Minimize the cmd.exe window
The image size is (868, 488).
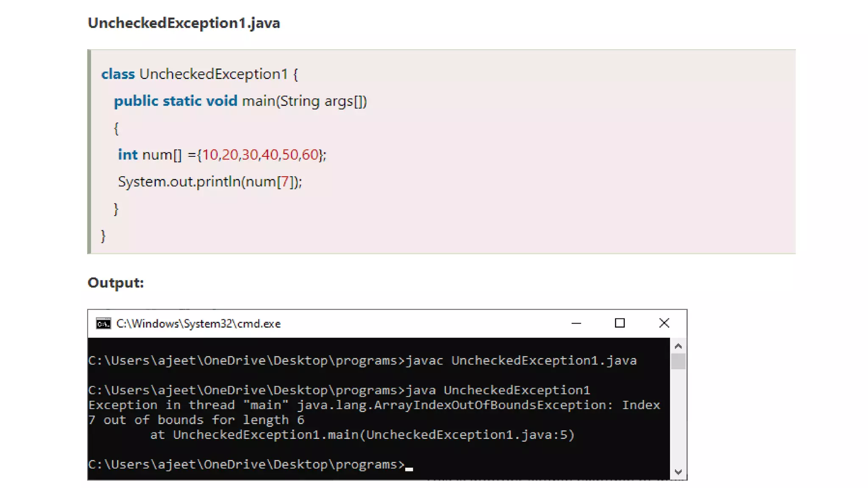coord(576,323)
